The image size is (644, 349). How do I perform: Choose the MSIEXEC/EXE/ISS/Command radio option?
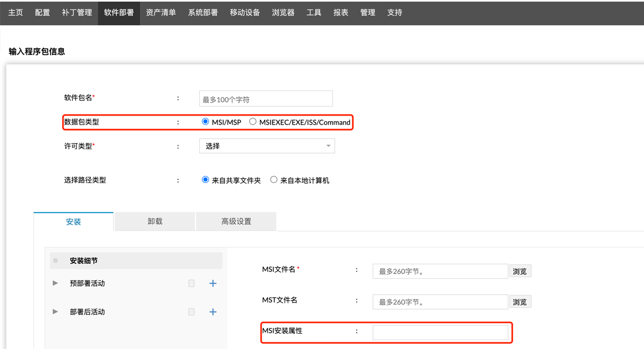pyautogui.click(x=253, y=122)
